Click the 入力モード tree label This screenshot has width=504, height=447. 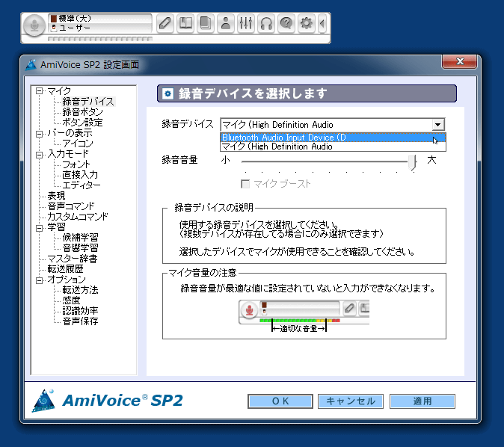click(x=68, y=154)
